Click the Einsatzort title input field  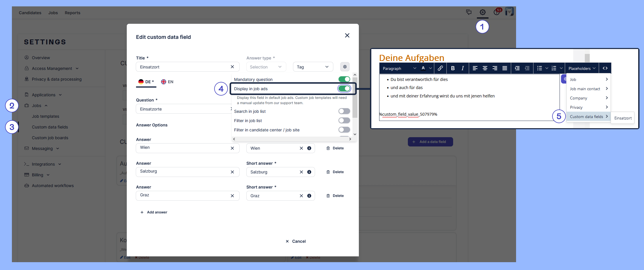[183, 67]
